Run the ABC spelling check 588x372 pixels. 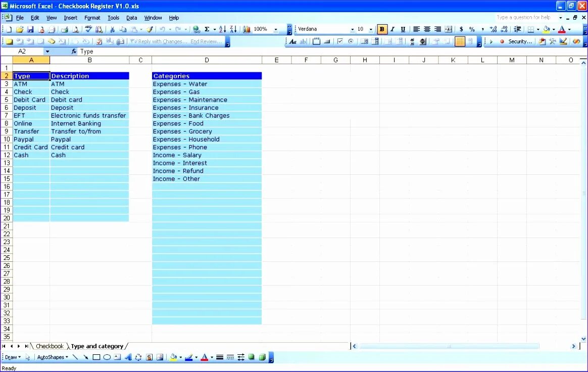tap(88, 29)
